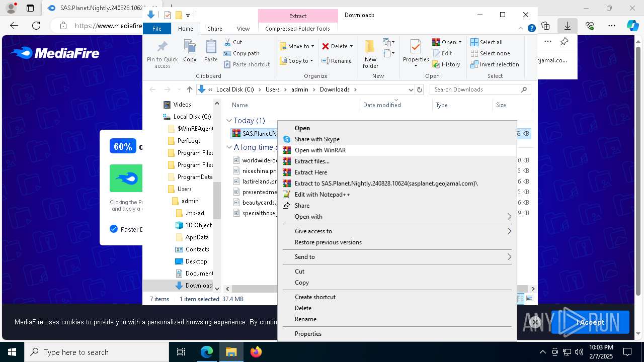Select the PerfLogs folder in tree
The height and width of the screenshot is (362, 644).
(x=189, y=141)
